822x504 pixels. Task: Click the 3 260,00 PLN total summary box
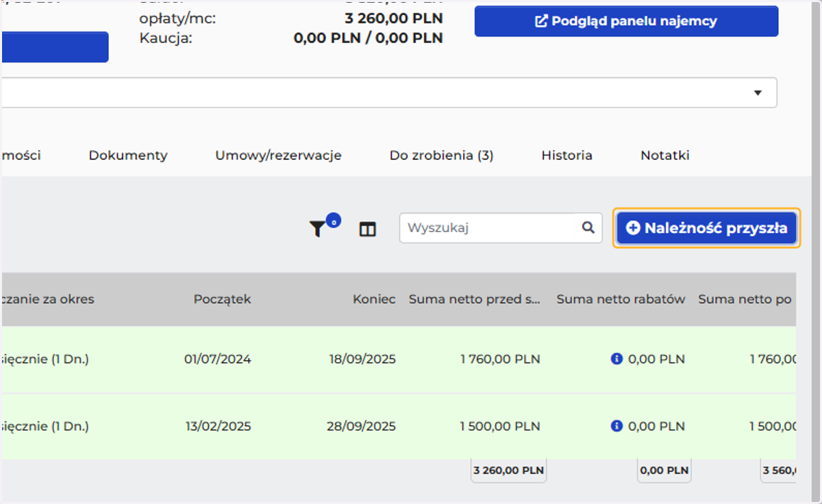(x=508, y=470)
